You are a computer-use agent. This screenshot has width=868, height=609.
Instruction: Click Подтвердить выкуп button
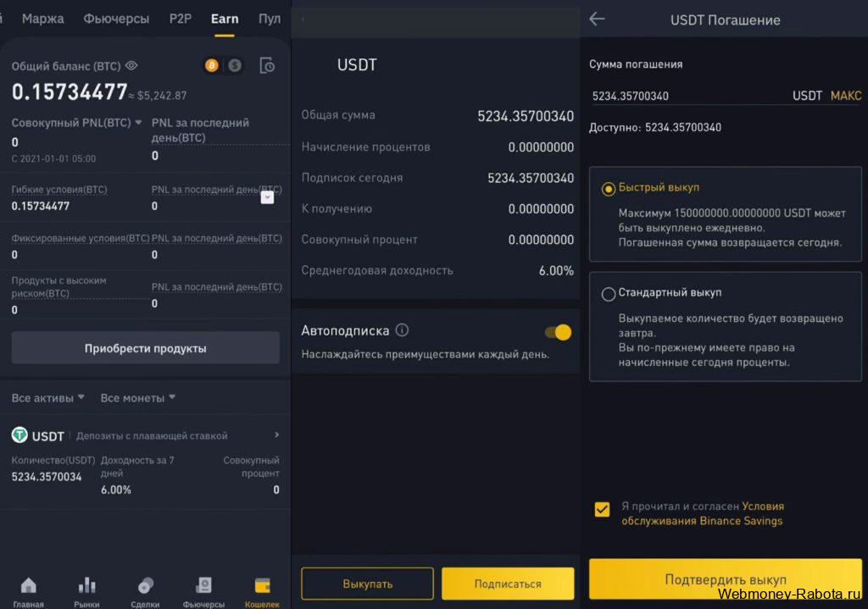726,579
